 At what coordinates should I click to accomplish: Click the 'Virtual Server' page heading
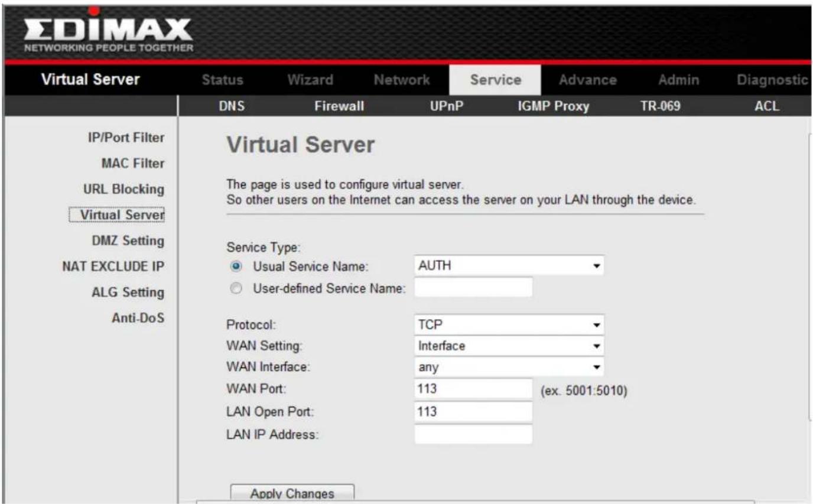[301, 145]
